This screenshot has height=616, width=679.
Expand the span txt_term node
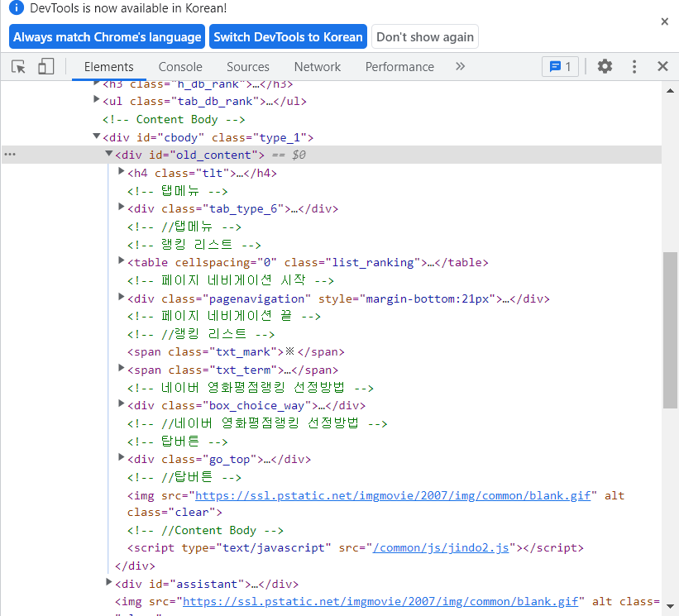[122, 369]
